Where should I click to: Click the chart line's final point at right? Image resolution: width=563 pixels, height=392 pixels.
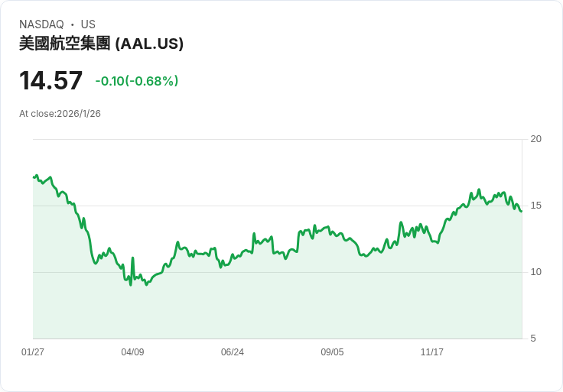tap(522, 212)
